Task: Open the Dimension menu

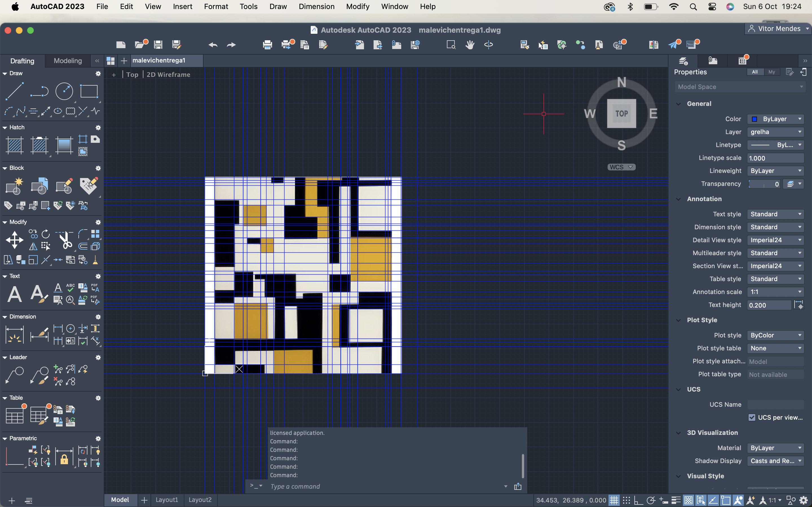Action: coord(316,6)
